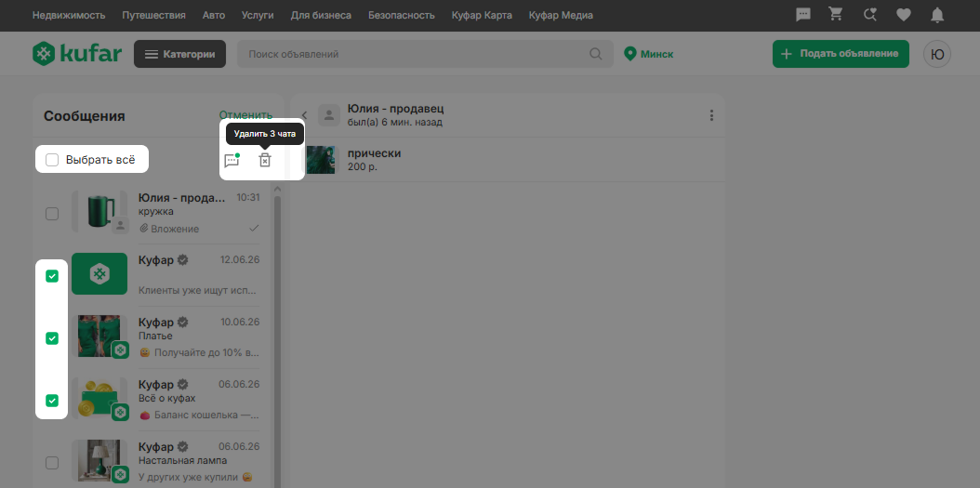
Task: Click Отменить link in messages panel
Action: 245,115
